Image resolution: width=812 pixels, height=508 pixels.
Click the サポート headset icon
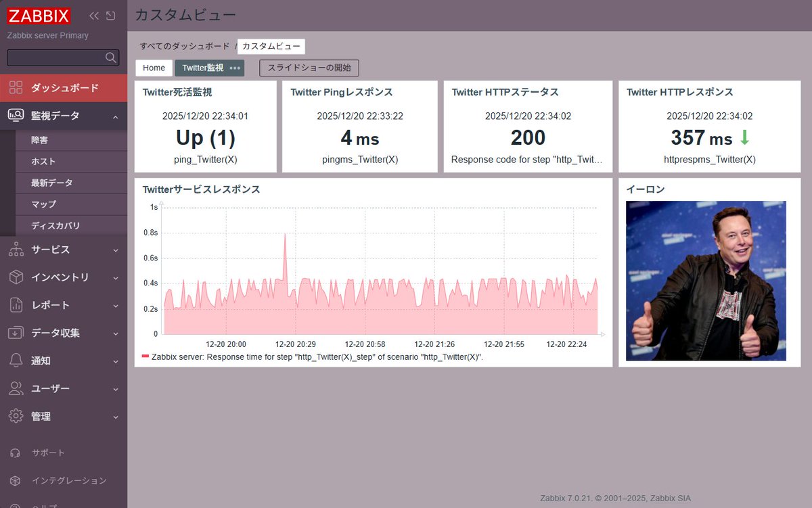[16, 453]
